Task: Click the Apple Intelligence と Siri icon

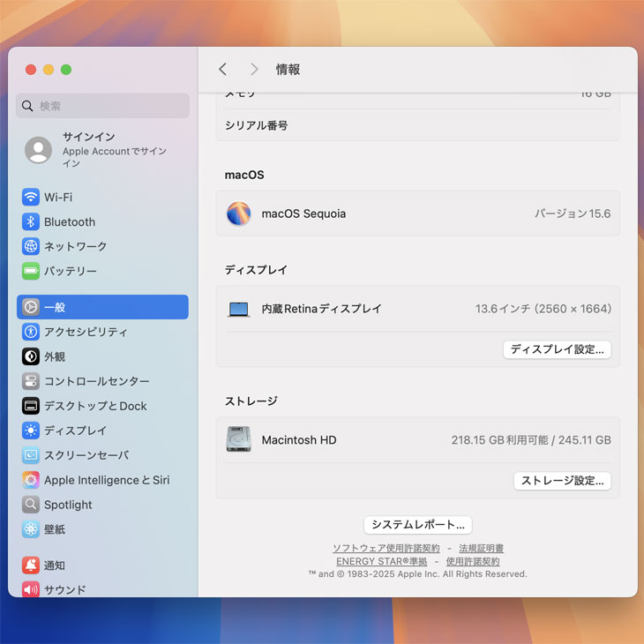Action: click(31, 480)
